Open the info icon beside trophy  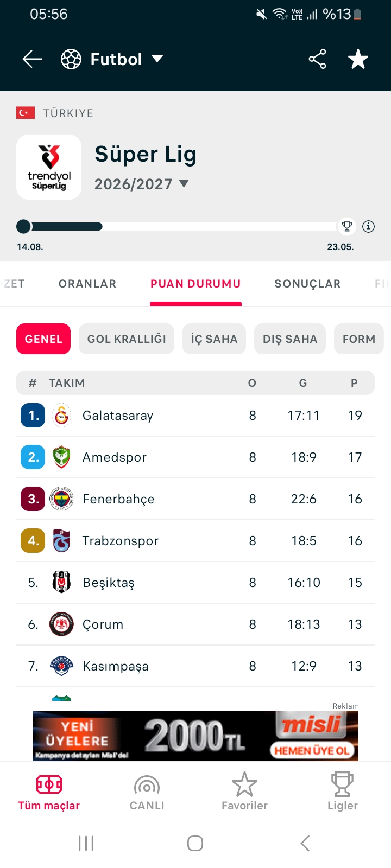(x=369, y=226)
